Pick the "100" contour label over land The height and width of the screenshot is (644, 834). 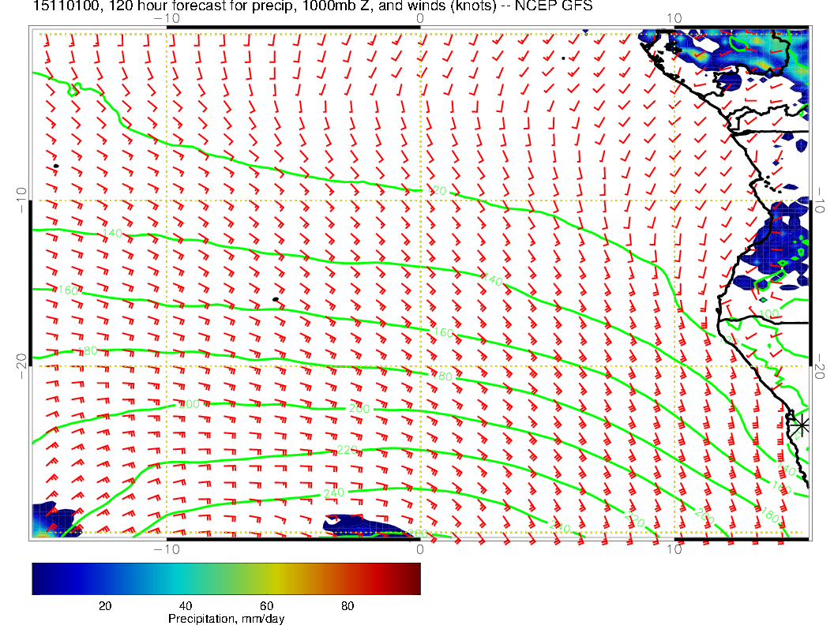click(x=772, y=314)
